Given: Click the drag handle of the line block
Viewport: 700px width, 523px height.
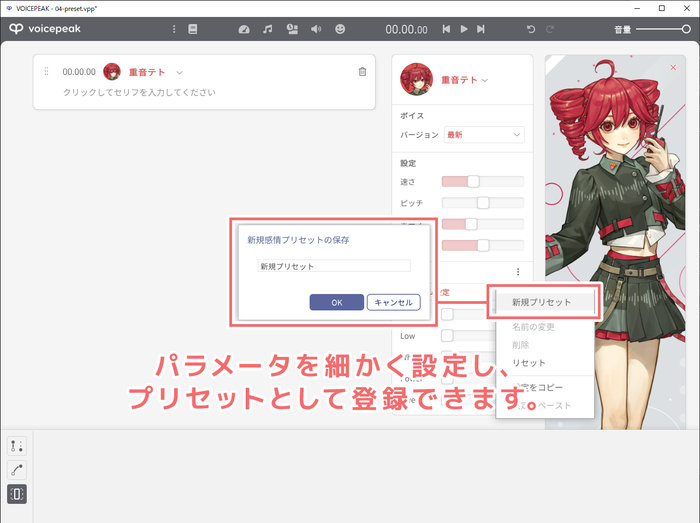Looking at the screenshot, I should (x=46, y=71).
